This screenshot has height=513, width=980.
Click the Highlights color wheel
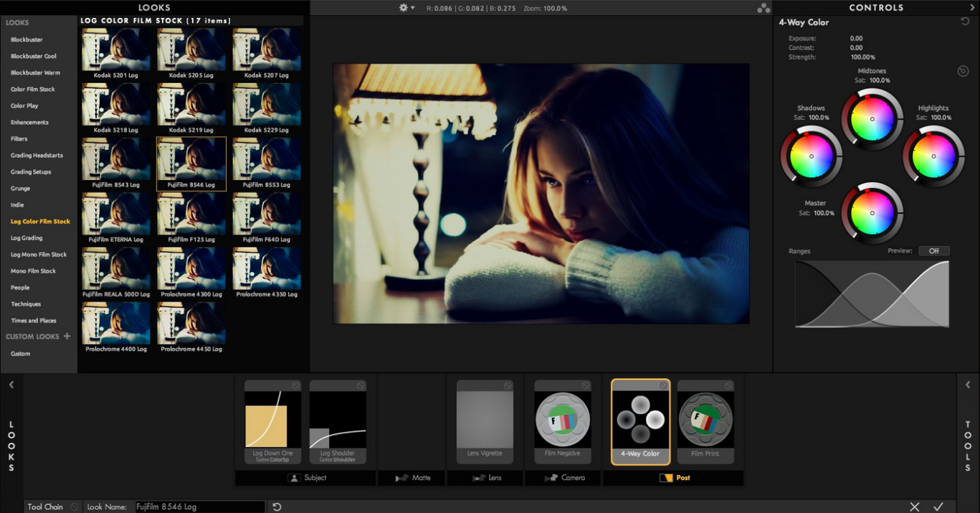point(933,156)
